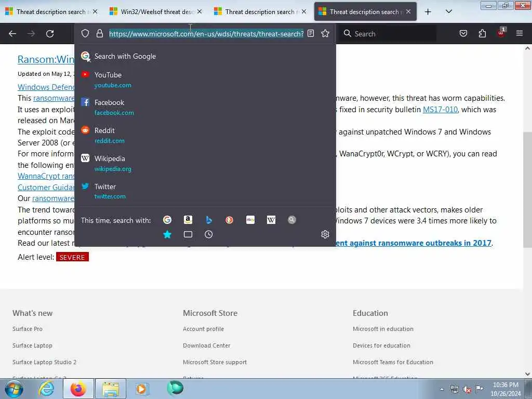The width and height of the screenshot is (532, 399).
Task: Click the network tray icon
Action: 454,390
